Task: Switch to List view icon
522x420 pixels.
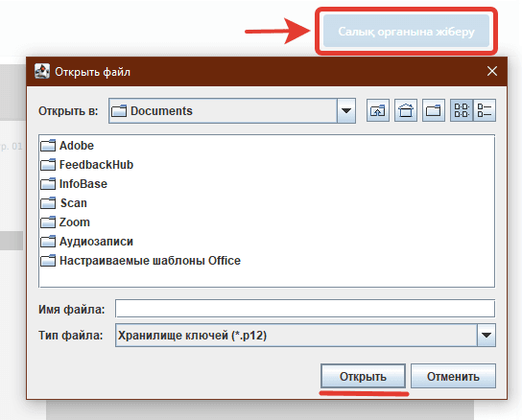Action: pos(462,110)
